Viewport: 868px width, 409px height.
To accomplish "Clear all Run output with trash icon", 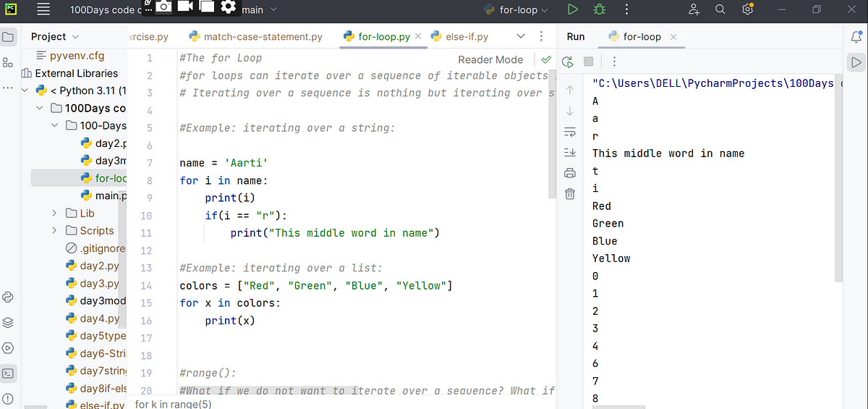I will pyautogui.click(x=569, y=193).
